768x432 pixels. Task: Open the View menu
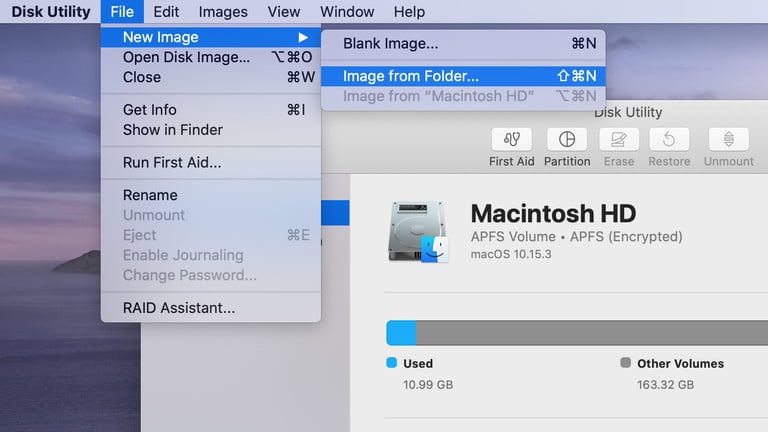[284, 11]
